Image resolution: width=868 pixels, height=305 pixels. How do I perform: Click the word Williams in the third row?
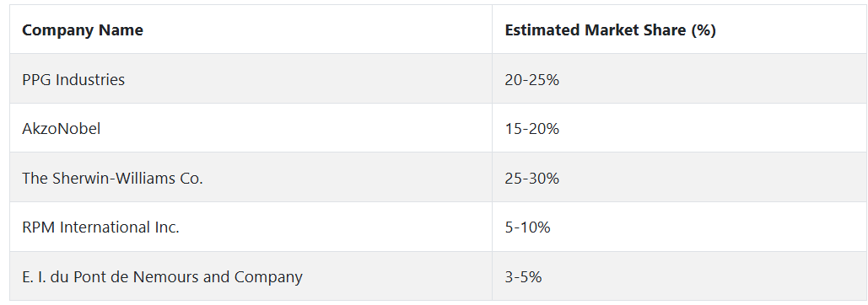[x=143, y=178]
